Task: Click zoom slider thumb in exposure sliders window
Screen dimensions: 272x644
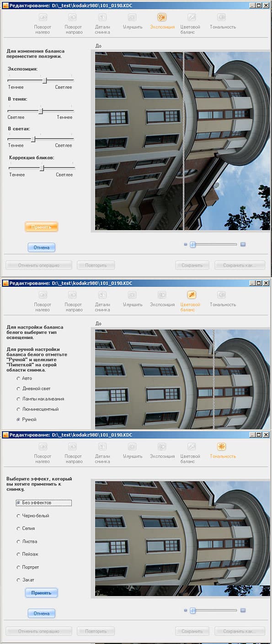Action: click(193, 244)
